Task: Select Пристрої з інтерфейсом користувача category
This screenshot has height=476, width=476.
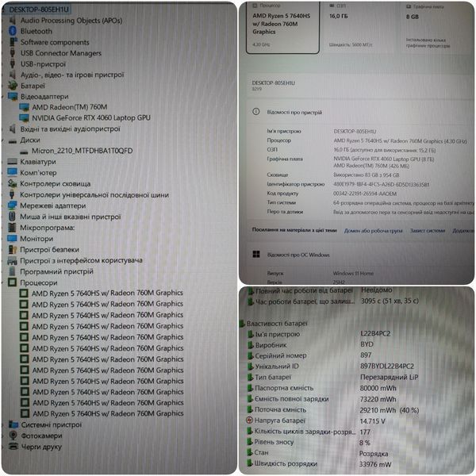Action: point(81,260)
